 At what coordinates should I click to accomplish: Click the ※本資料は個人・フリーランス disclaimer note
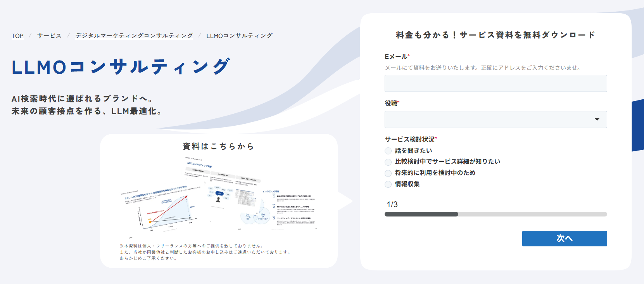pyautogui.click(x=205, y=252)
